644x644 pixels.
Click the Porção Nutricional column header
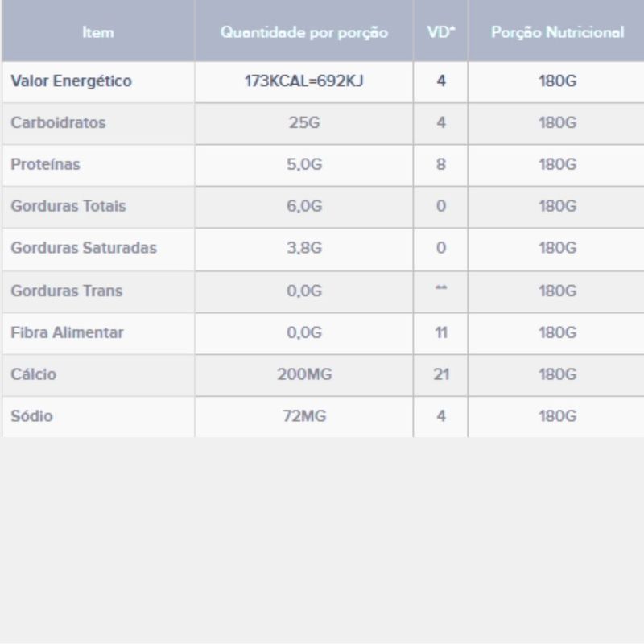click(x=557, y=33)
